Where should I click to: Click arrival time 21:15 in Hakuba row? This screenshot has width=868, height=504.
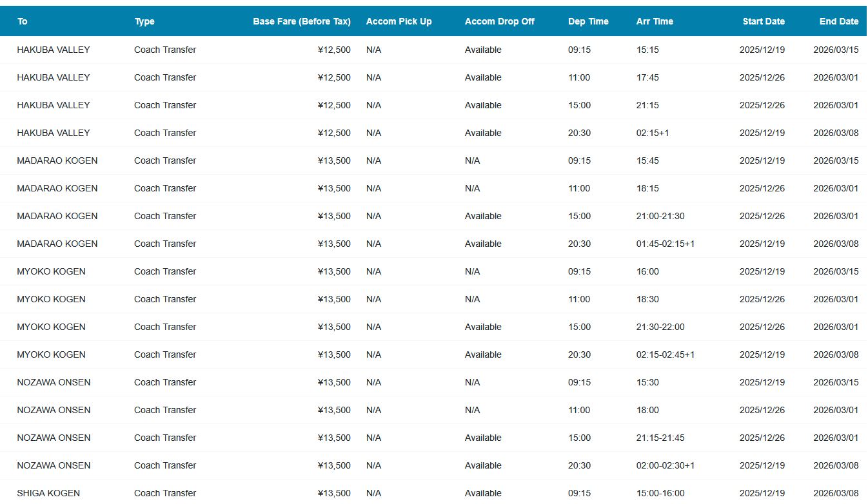[x=647, y=105]
